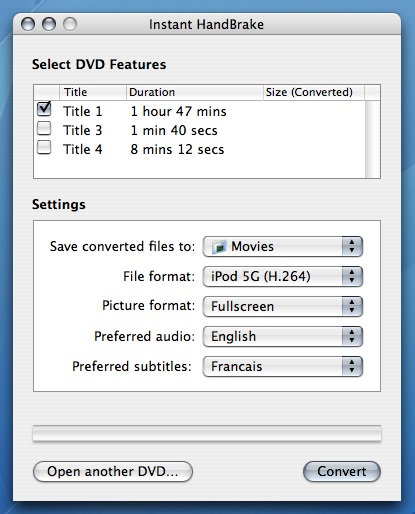The image size is (415, 514).
Task: Open the Save converted files to dropdown
Action: tap(283, 247)
